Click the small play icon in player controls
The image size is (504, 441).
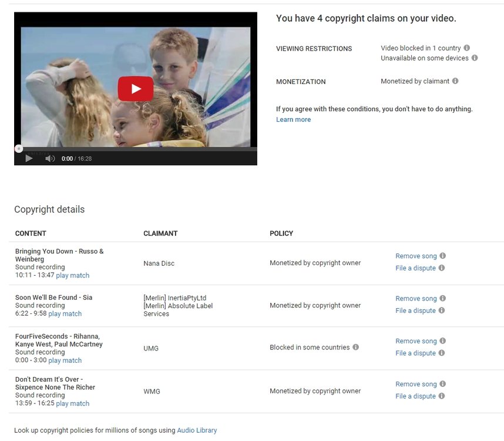[29, 159]
